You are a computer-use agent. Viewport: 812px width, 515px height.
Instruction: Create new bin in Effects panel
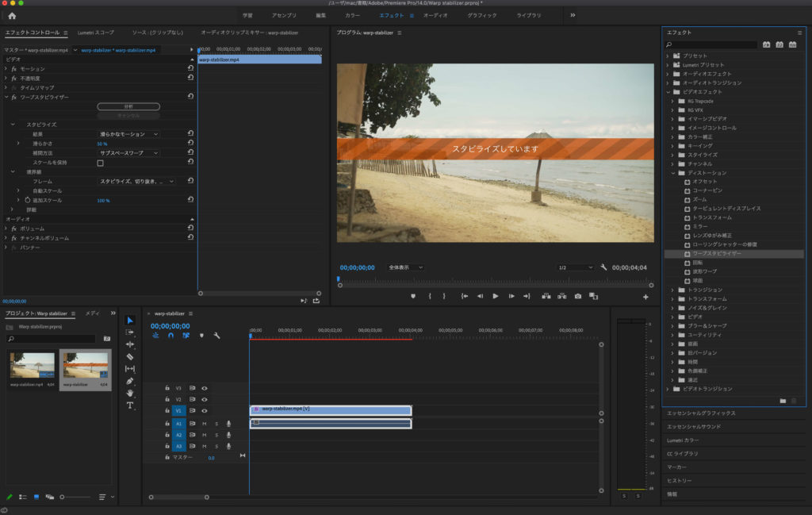(x=783, y=401)
